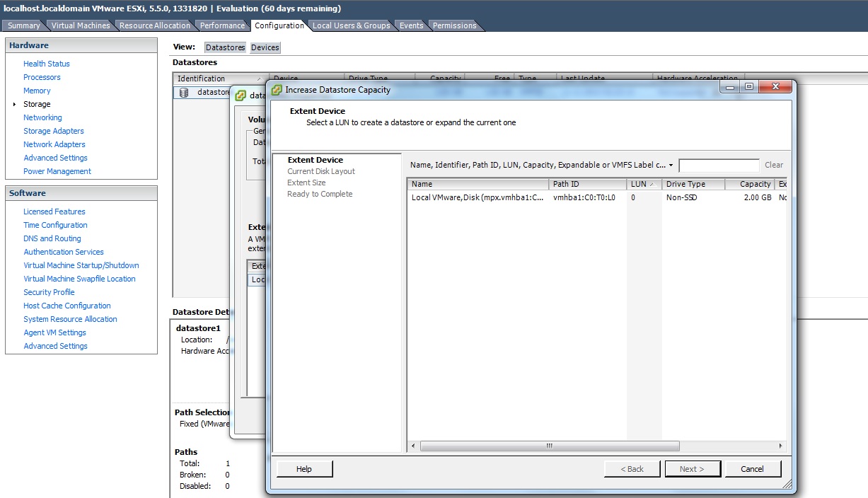Switch to Virtual Machines tab
Viewport: 868px width, 498px height.
[x=81, y=25]
